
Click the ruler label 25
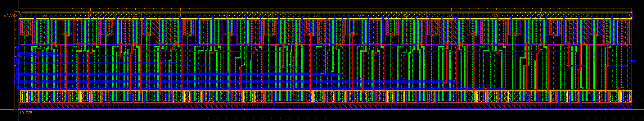406,15
